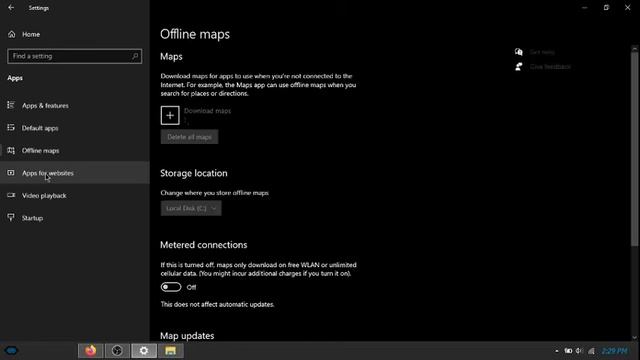Screen dimensions: 640x360
Task: Click the Video playback camera icon
Action: pos(11,196)
